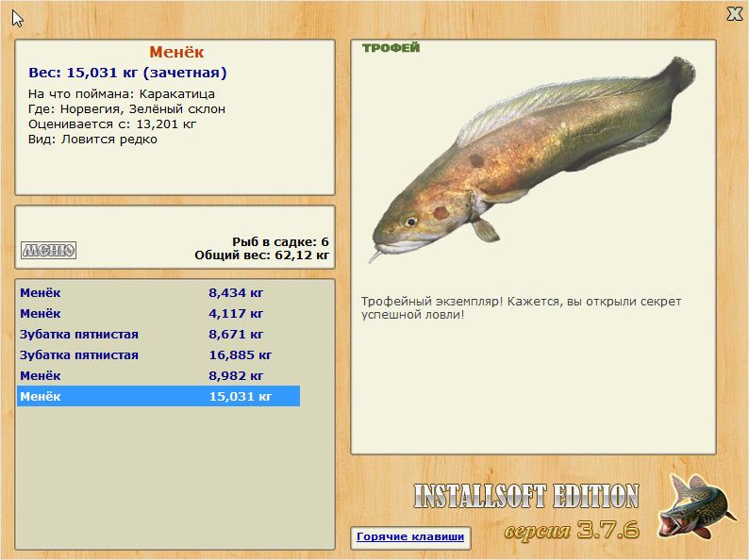
Task: Click the trophy Менёк fish picture
Action: pyautogui.click(x=533, y=159)
